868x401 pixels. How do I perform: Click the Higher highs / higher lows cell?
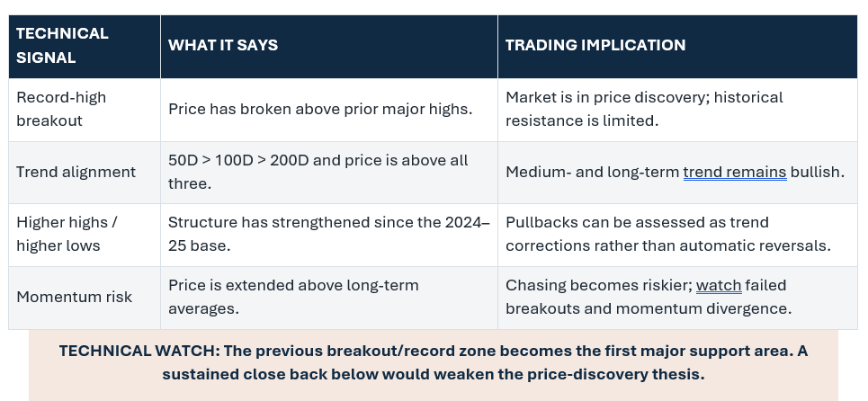[85, 235]
